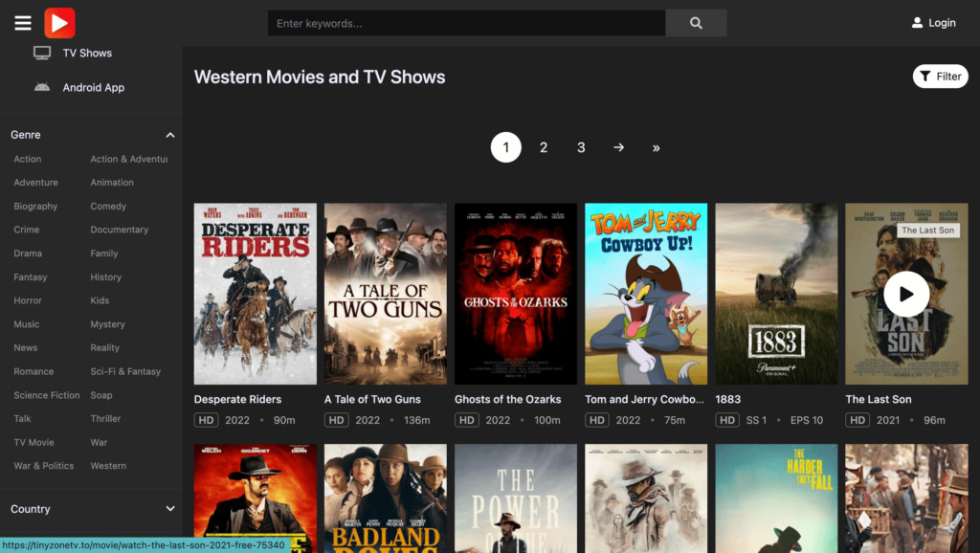Open the 1883 series poster

[x=776, y=294]
